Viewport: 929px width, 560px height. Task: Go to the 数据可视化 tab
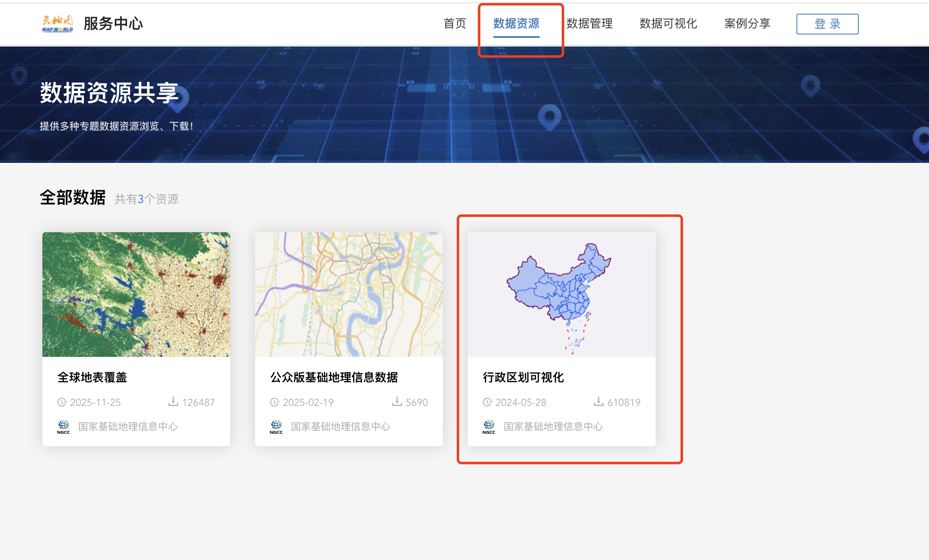click(x=668, y=24)
